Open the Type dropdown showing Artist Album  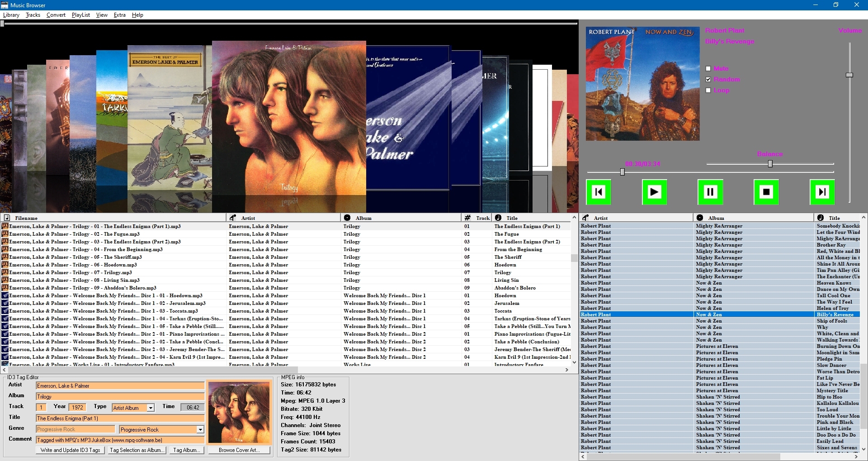tap(150, 408)
